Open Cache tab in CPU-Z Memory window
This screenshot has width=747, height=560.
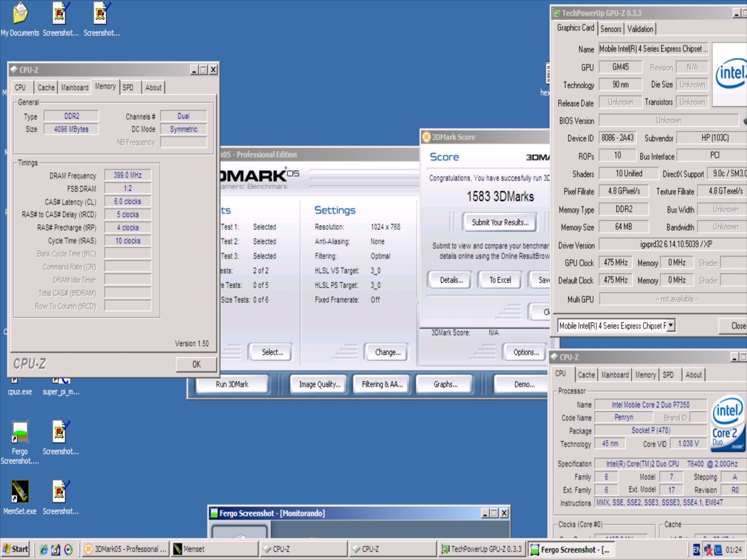(46, 87)
